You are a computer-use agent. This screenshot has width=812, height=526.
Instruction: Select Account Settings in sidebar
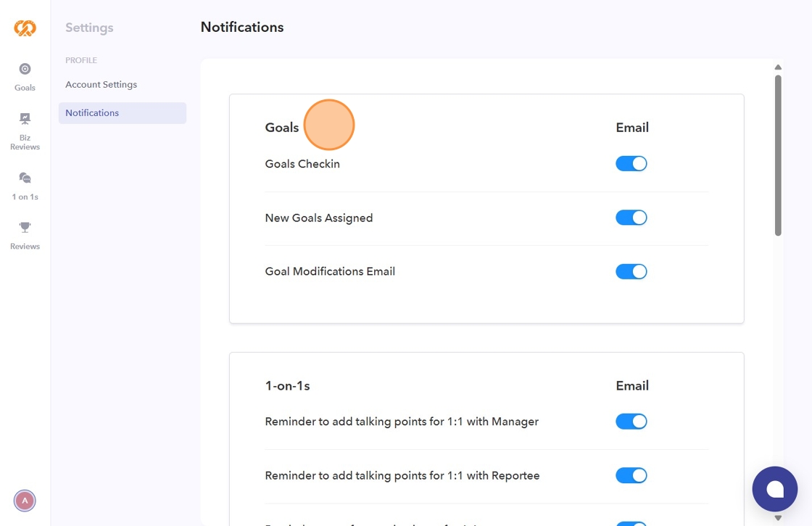point(101,85)
